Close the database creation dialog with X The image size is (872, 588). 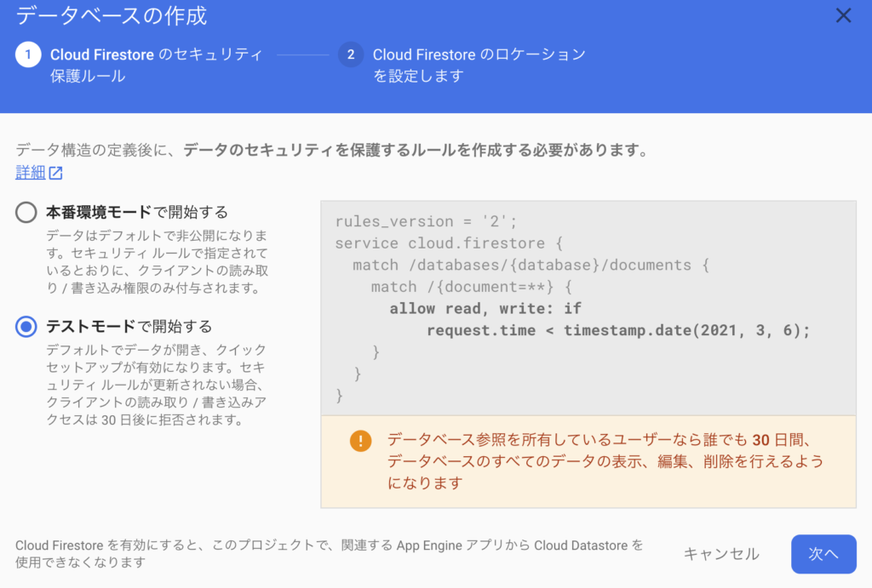843,15
